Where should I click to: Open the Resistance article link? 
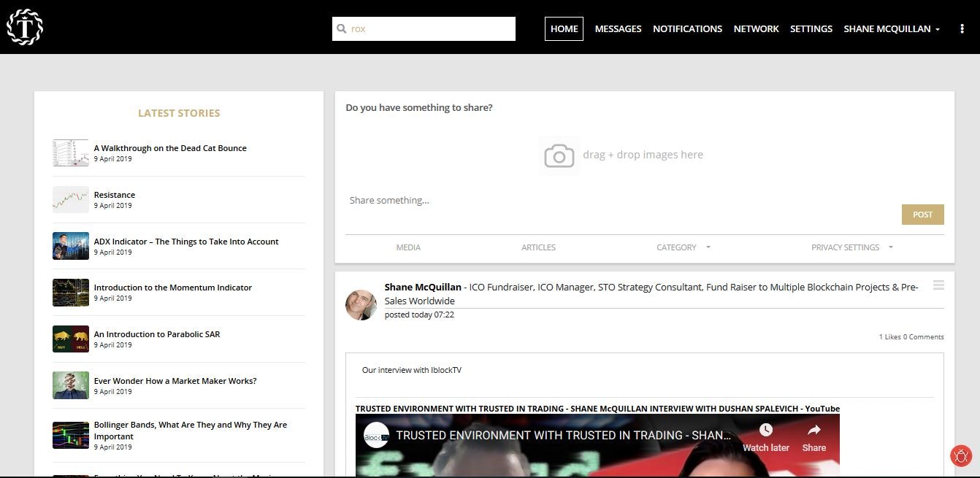click(115, 194)
